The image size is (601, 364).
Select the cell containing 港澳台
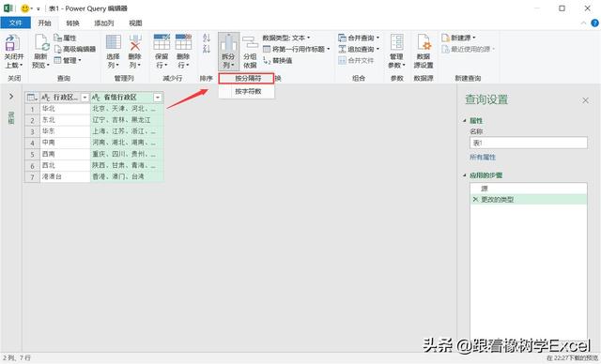pyautogui.click(x=65, y=176)
